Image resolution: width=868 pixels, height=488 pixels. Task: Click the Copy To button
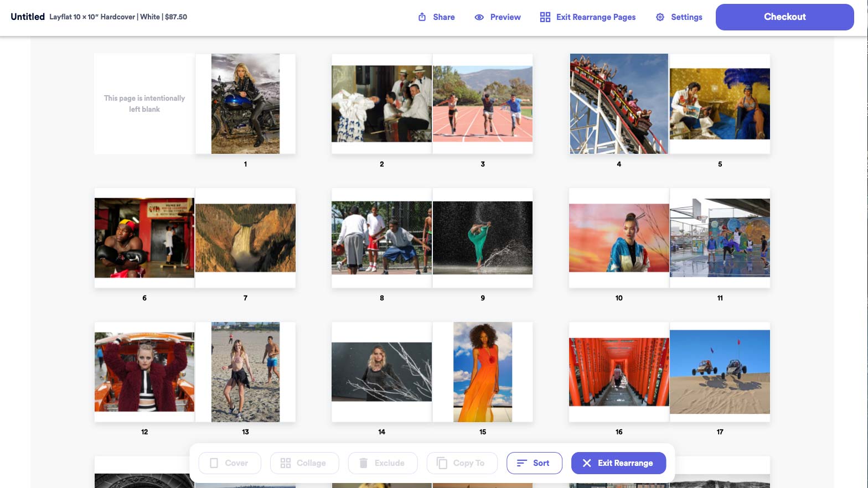tap(462, 463)
